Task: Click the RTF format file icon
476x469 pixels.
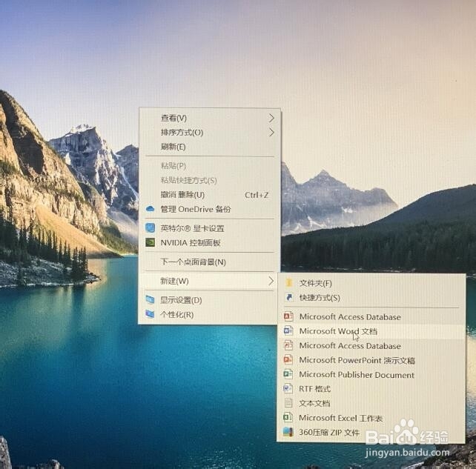Action: point(288,388)
